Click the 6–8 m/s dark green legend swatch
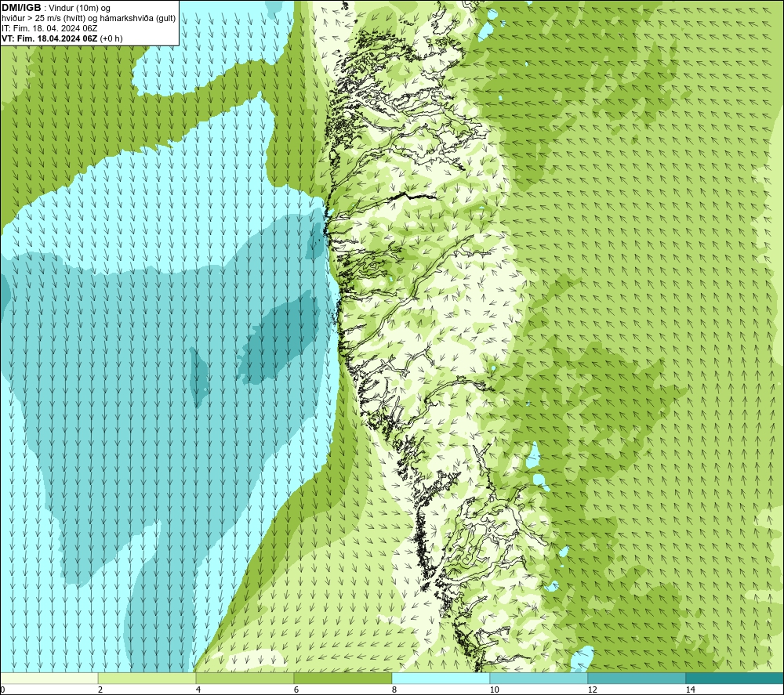 pyautogui.click(x=343, y=678)
